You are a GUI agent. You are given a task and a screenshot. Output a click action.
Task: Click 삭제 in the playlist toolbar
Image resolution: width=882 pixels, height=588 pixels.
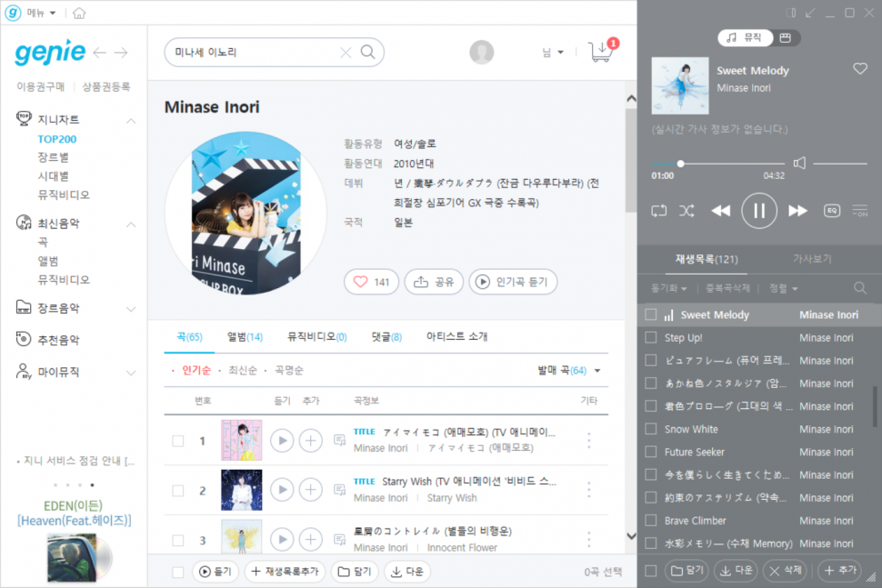(x=786, y=571)
